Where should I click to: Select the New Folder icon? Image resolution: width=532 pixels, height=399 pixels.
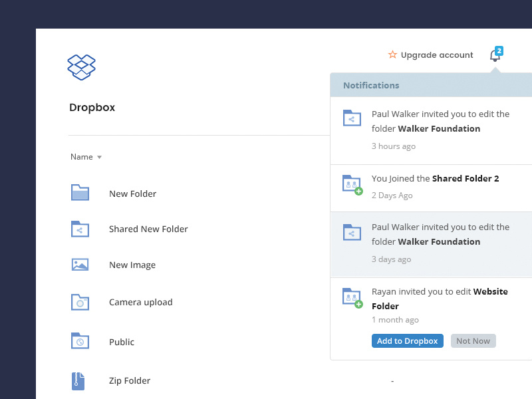80,193
